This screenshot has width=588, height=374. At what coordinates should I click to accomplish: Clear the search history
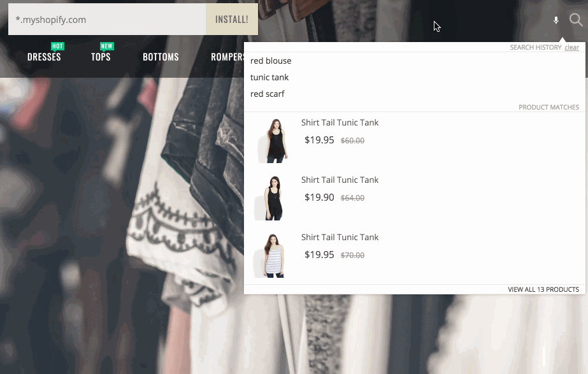tap(571, 48)
